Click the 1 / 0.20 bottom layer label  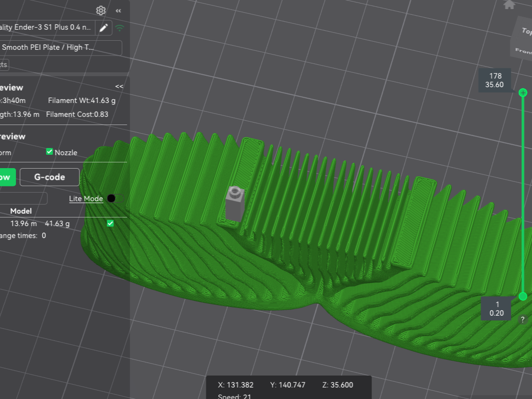point(497,309)
